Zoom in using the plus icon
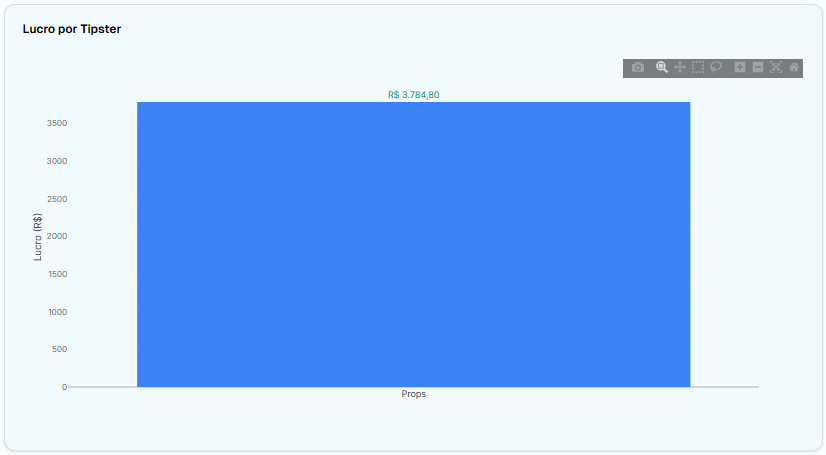826x455 pixels. click(x=740, y=67)
